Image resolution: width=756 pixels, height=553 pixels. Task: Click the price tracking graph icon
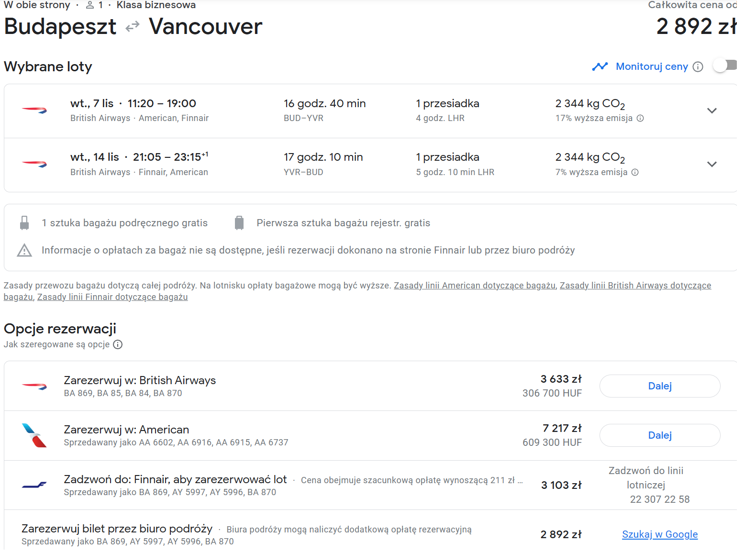click(x=600, y=66)
